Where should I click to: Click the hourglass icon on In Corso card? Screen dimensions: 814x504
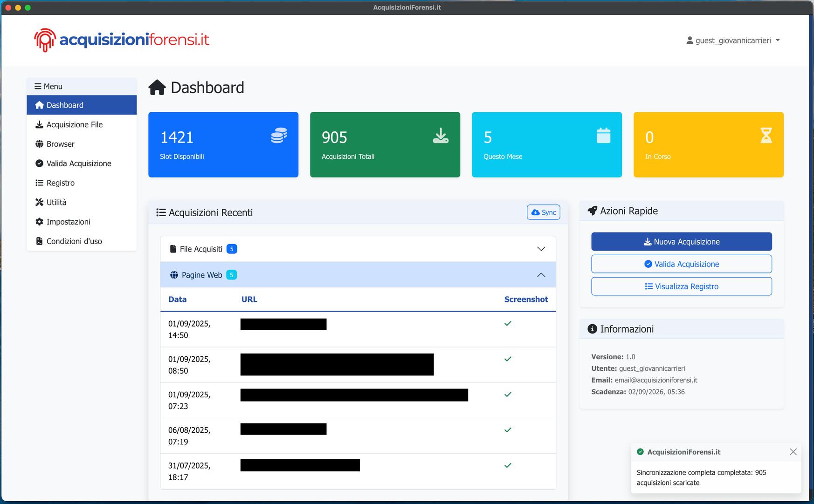[x=766, y=136]
